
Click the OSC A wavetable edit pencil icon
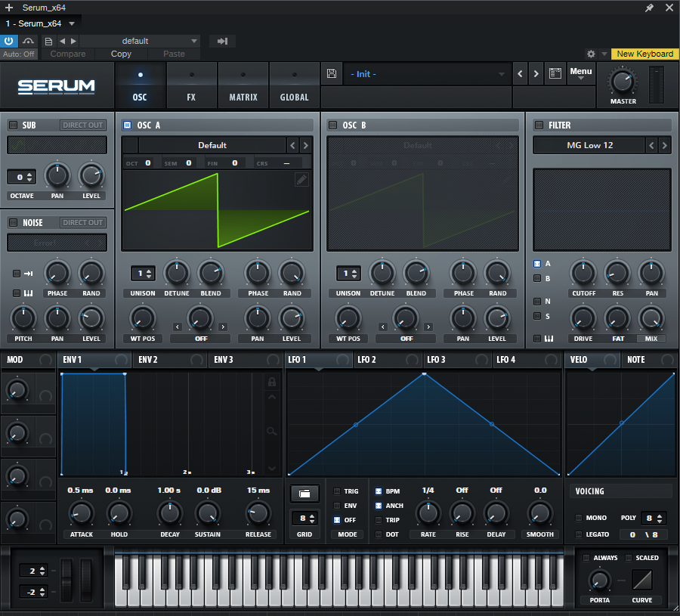point(301,179)
